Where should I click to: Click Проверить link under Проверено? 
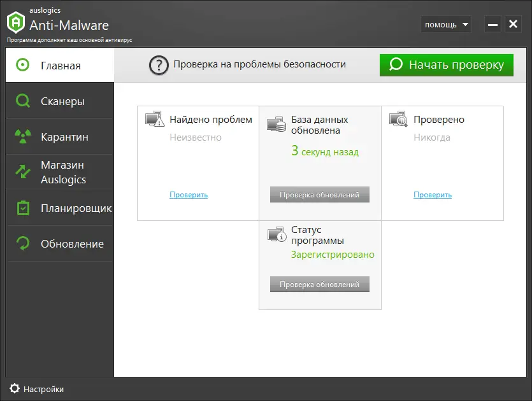pos(433,194)
